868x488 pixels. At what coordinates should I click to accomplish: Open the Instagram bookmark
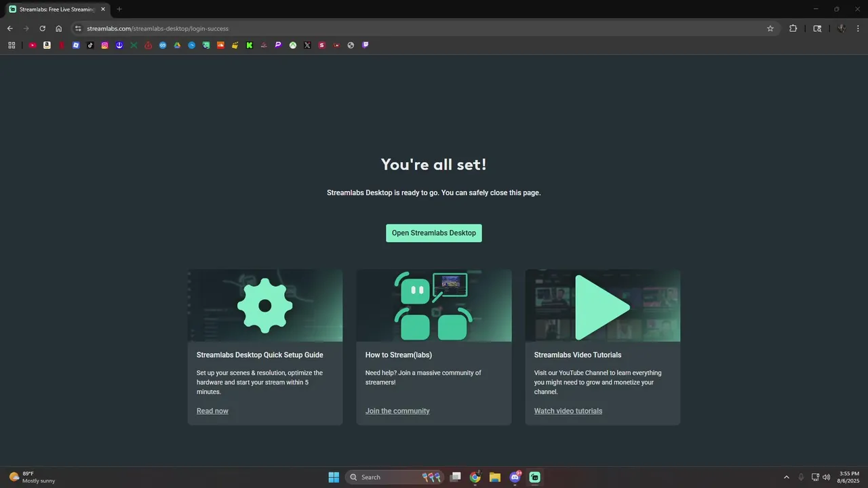tap(104, 45)
